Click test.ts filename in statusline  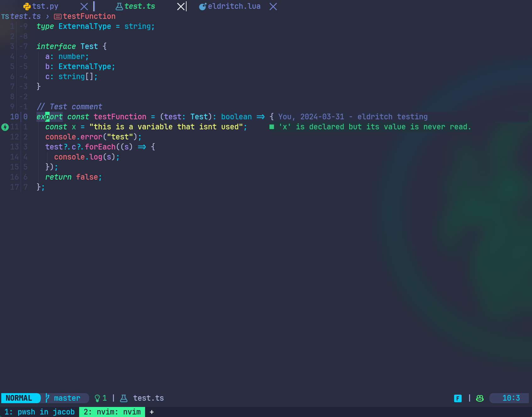coord(149,398)
